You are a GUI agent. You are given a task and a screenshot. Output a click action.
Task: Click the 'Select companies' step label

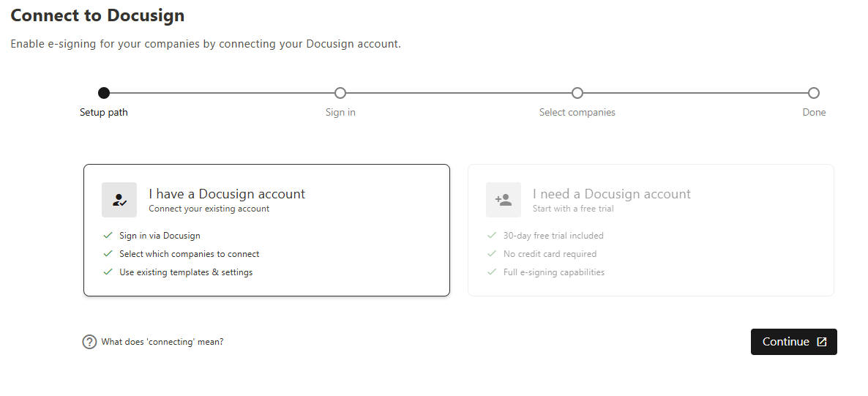point(577,113)
